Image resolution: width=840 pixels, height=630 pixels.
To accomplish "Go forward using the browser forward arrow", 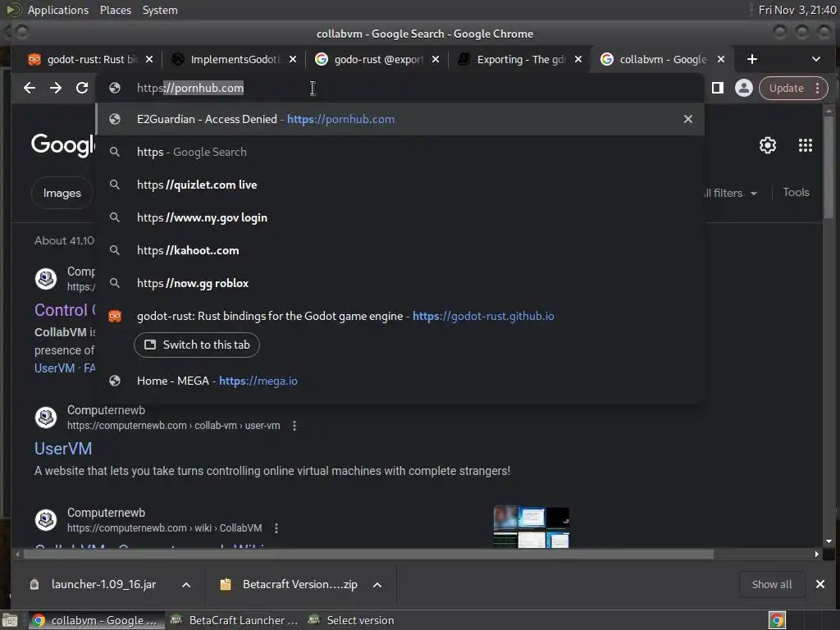I will [x=56, y=88].
